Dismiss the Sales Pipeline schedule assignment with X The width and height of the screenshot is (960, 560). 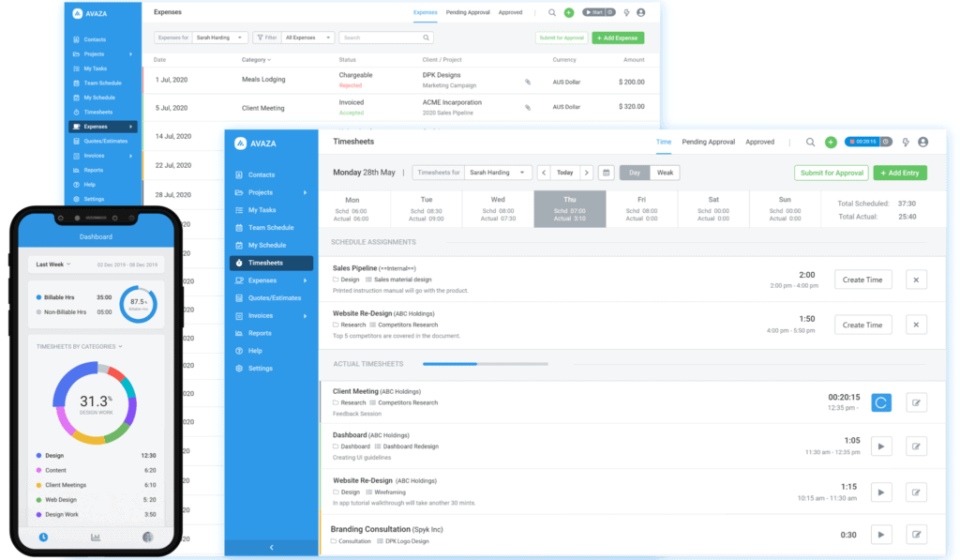coord(916,280)
